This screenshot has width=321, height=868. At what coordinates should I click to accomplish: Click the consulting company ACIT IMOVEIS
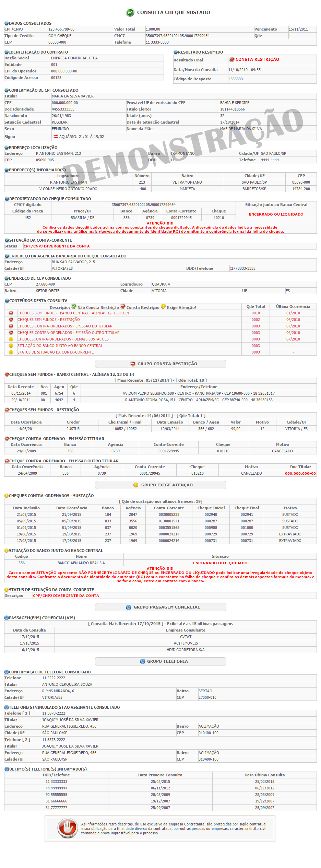[x=186, y=644]
